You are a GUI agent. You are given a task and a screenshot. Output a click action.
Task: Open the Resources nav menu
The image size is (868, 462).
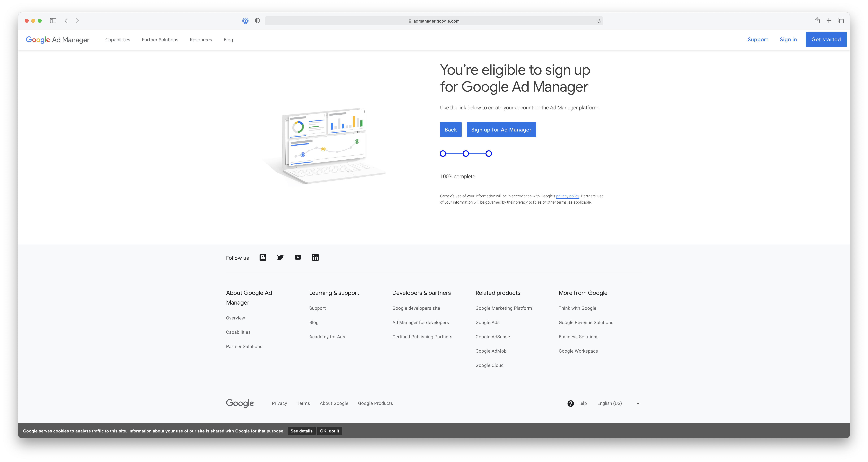tap(201, 40)
